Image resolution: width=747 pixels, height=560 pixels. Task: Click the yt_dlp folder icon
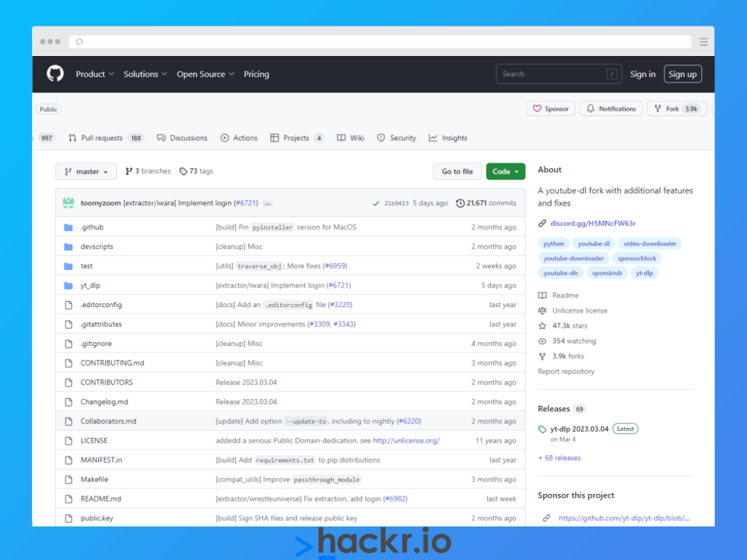click(x=68, y=285)
